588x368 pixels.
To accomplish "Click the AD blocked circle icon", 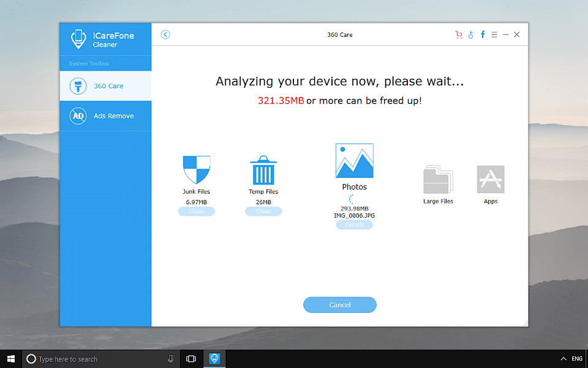I will tap(78, 116).
